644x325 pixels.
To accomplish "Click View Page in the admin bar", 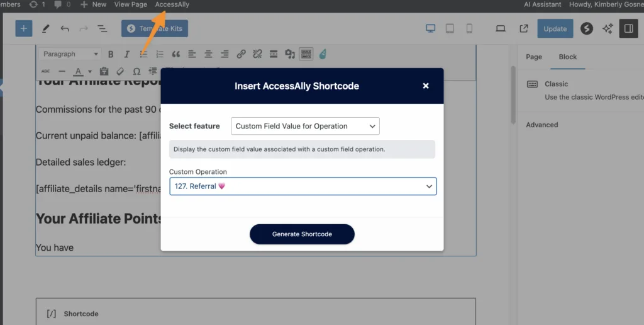I will [x=131, y=4].
